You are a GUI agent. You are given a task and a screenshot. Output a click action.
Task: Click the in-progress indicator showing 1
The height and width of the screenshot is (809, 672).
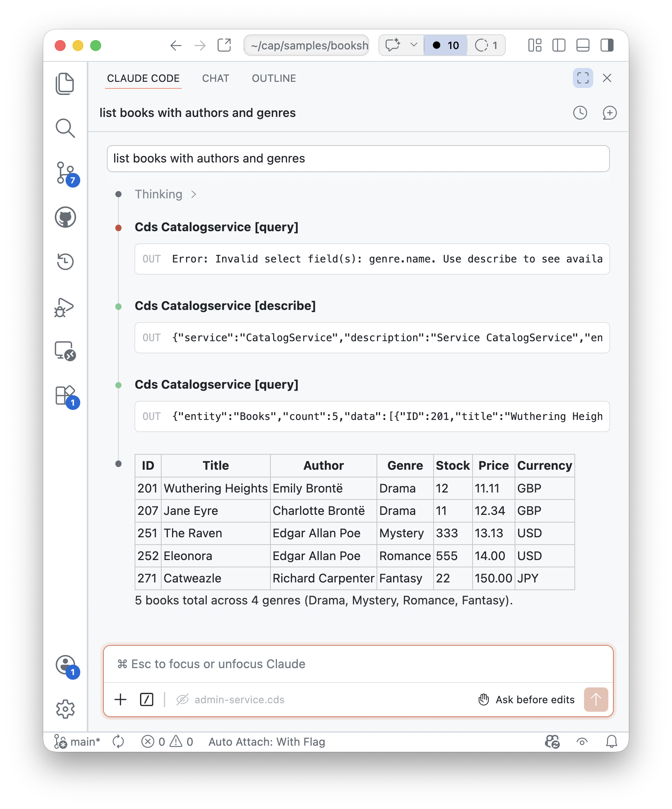click(x=486, y=46)
